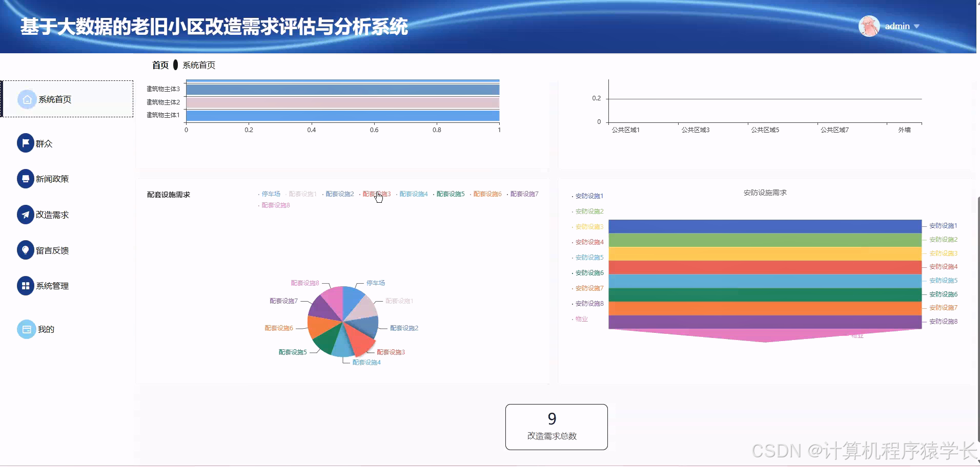Select the 系统首页 home icon
The width and height of the screenshot is (980, 467).
tap(27, 99)
